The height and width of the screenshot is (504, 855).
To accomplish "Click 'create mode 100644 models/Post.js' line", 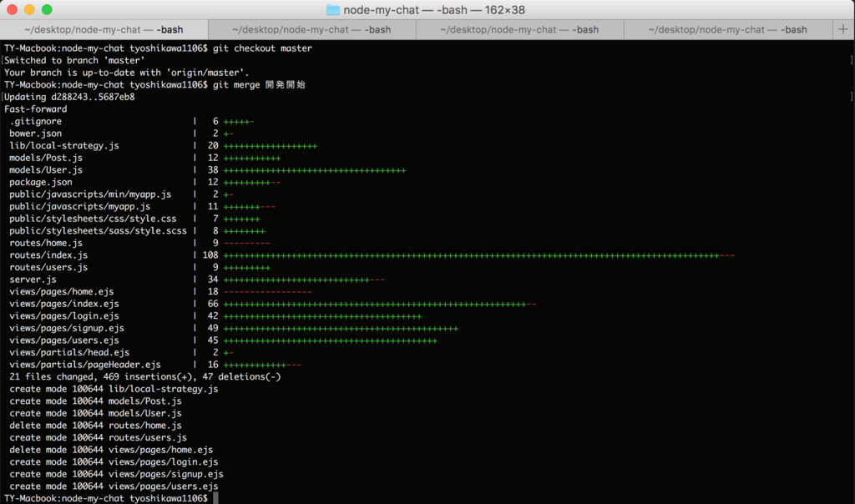I will (95, 401).
